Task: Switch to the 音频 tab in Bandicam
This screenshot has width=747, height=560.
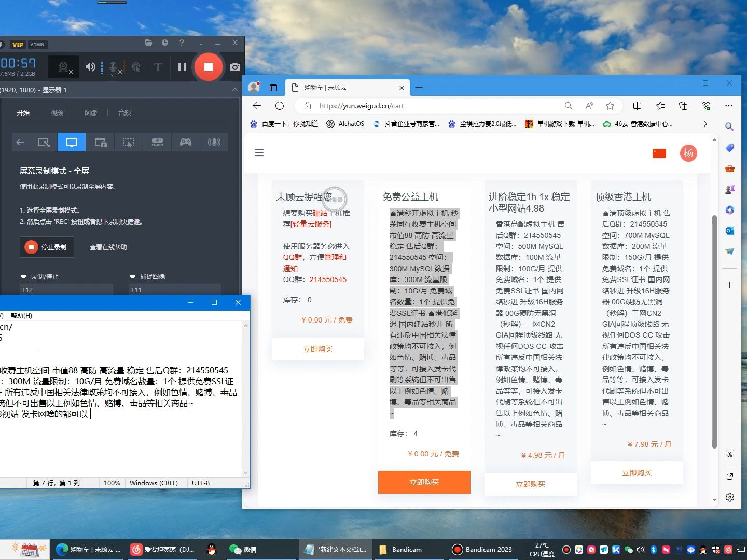Action: [x=124, y=113]
